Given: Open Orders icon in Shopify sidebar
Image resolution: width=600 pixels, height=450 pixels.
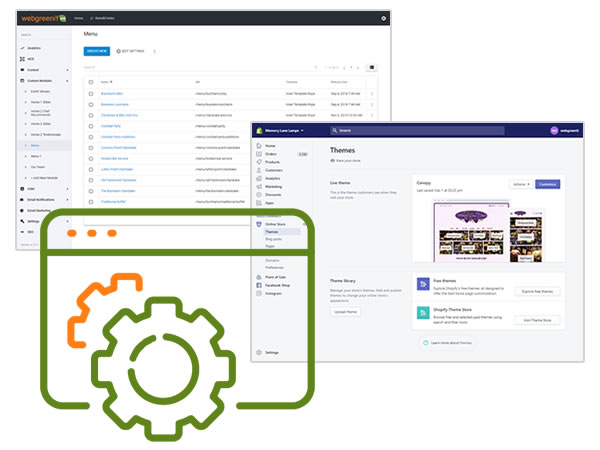Looking at the screenshot, I should [259, 154].
